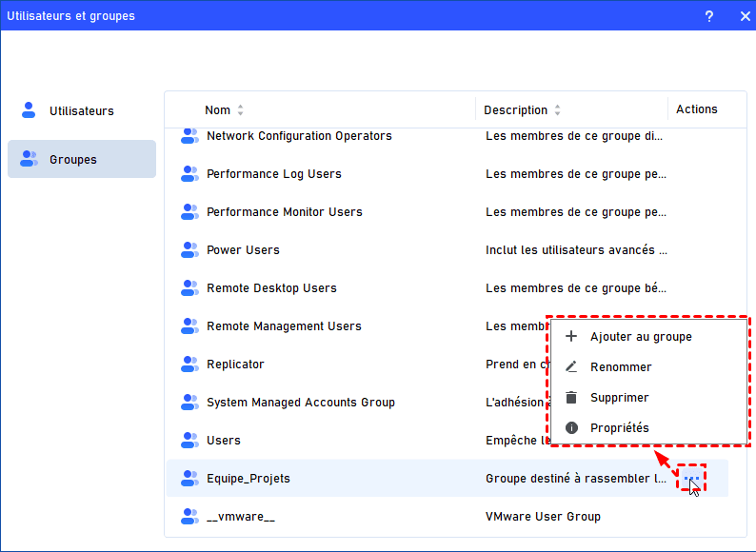The image size is (756, 552).
Task: Sort by the Description column arrows
Action: point(557,110)
